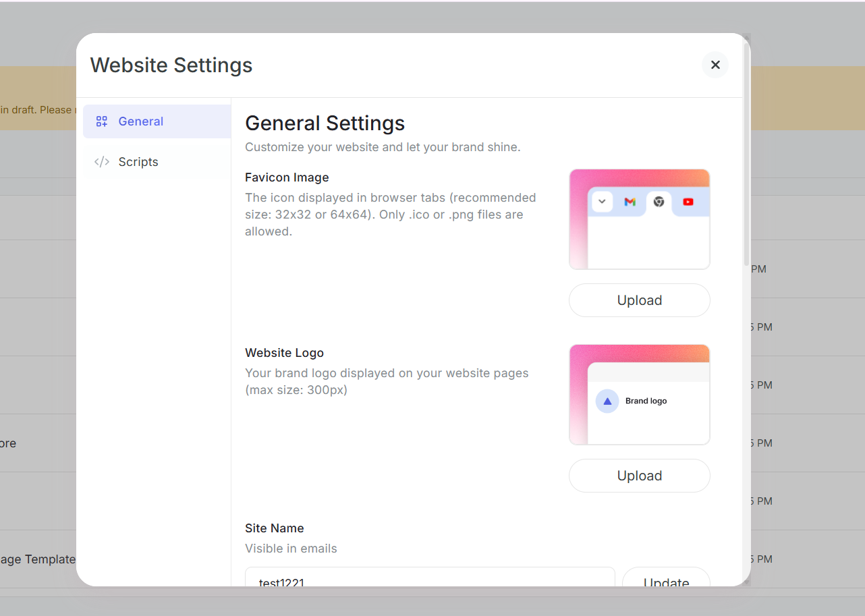
Task: Upload a new favicon image
Action: pyautogui.click(x=639, y=300)
